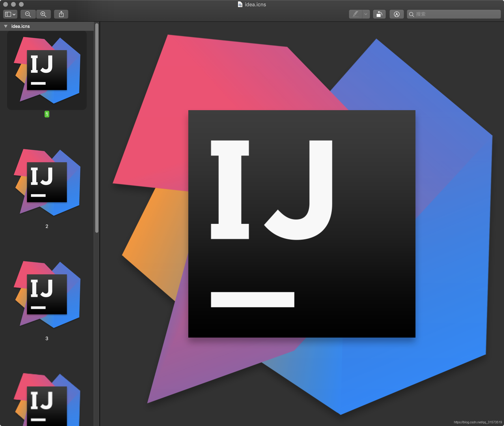Click the green maximize window button
504x426 pixels.
pos(21,4)
